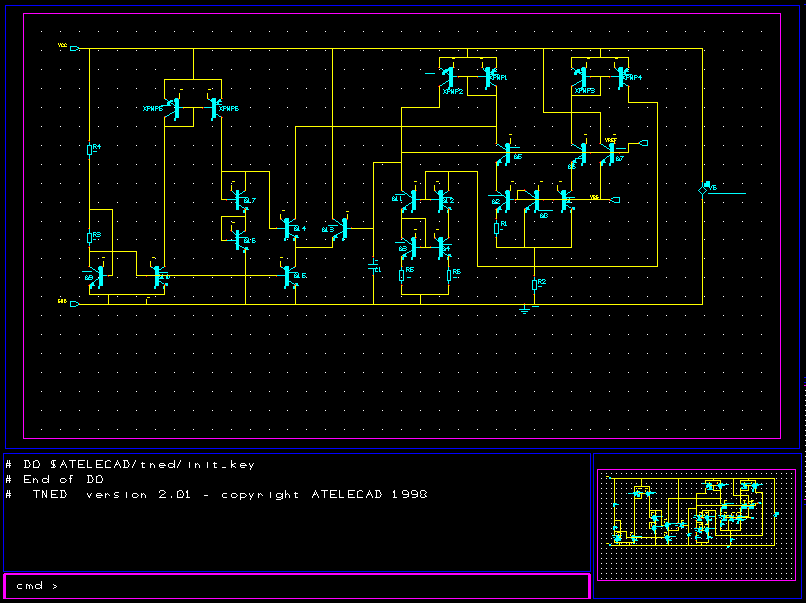The height and width of the screenshot is (603, 806).
Task: Click transistor Q14
Action: [289, 228]
